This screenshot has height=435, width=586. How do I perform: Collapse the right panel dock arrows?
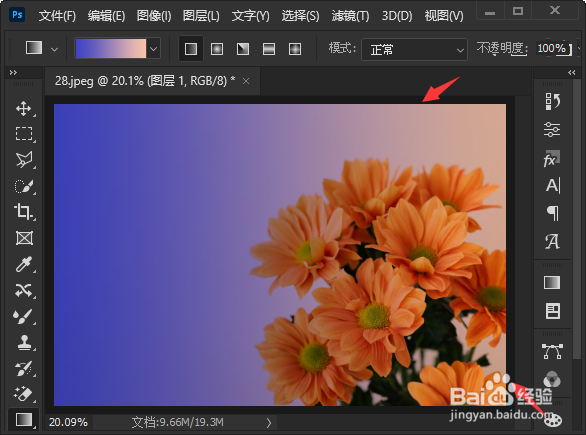tap(572, 72)
